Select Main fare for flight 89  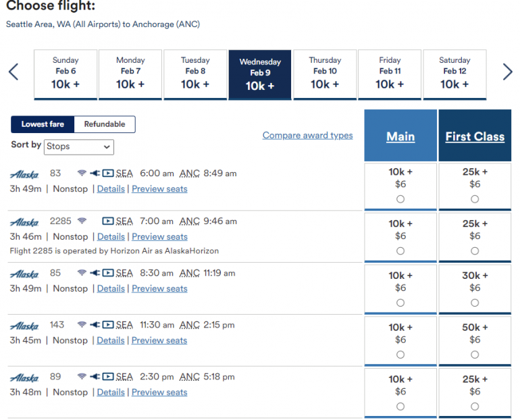pos(400,406)
